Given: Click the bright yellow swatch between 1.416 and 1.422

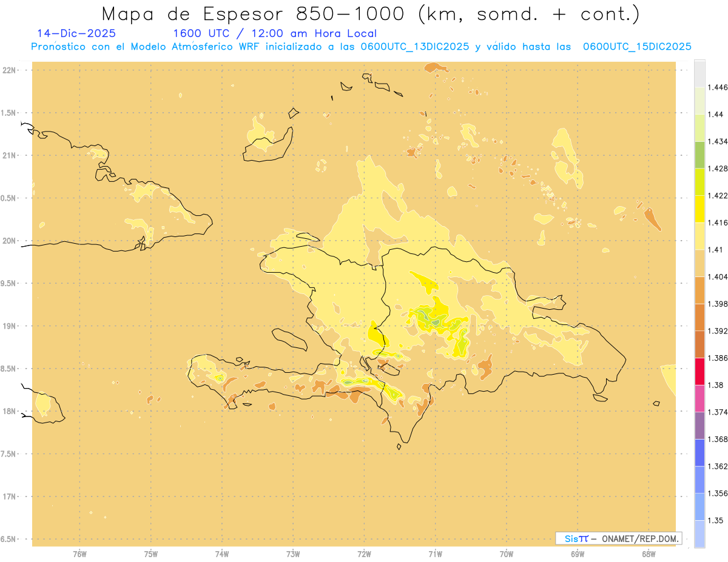Looking at the screenshot, I should (700, 209).
